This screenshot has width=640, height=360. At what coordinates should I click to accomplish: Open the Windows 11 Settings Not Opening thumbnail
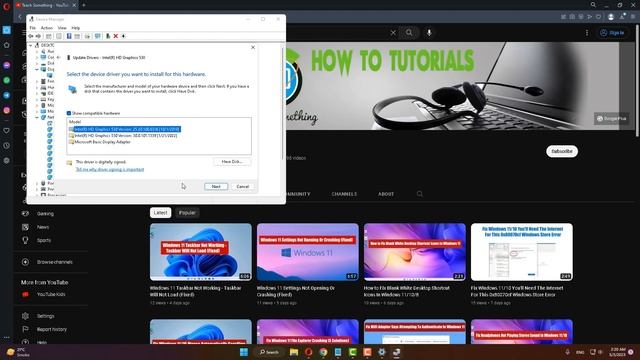(x=308, y=252)
